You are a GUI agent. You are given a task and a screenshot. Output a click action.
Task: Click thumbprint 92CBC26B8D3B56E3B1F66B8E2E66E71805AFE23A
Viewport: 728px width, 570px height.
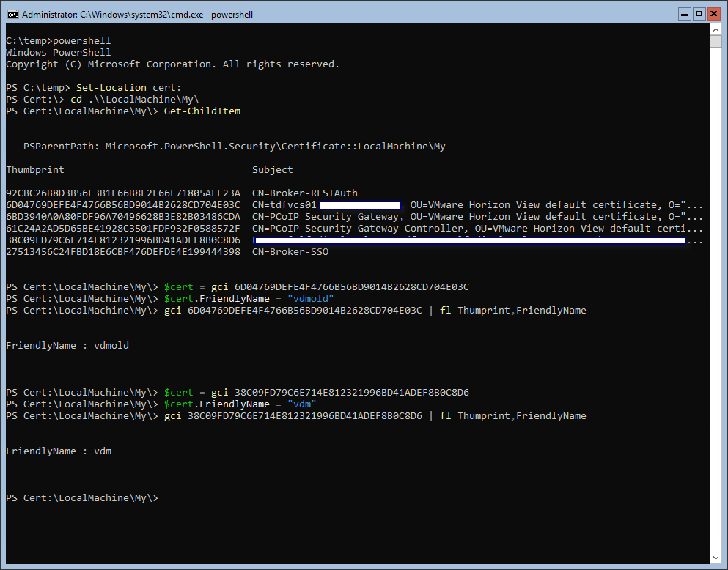123,193
